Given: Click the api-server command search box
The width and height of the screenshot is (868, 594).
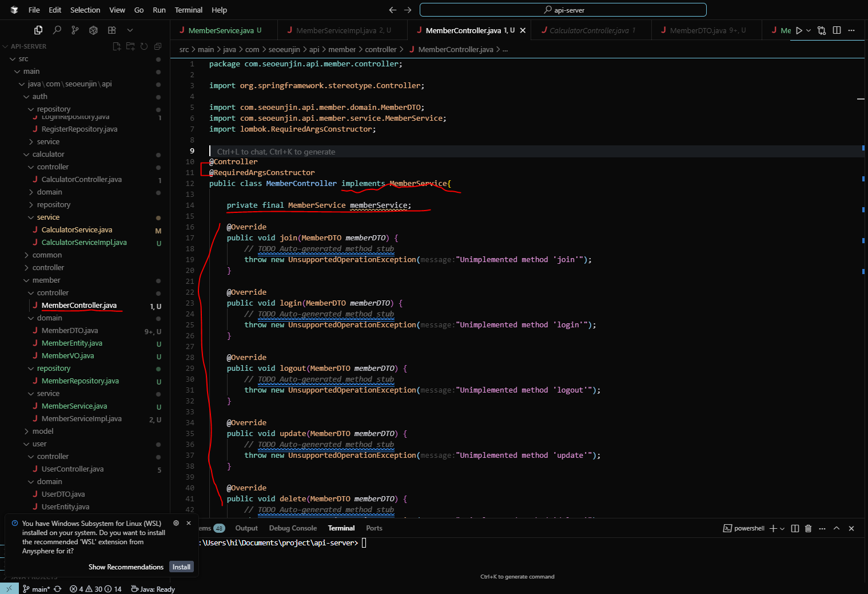Looking at the screenshot, I should point(563,10).
